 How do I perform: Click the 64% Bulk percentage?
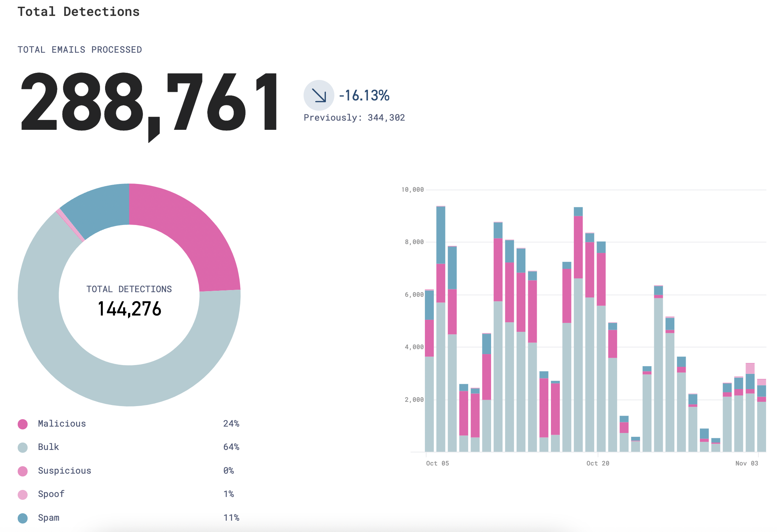pos(231,447)
